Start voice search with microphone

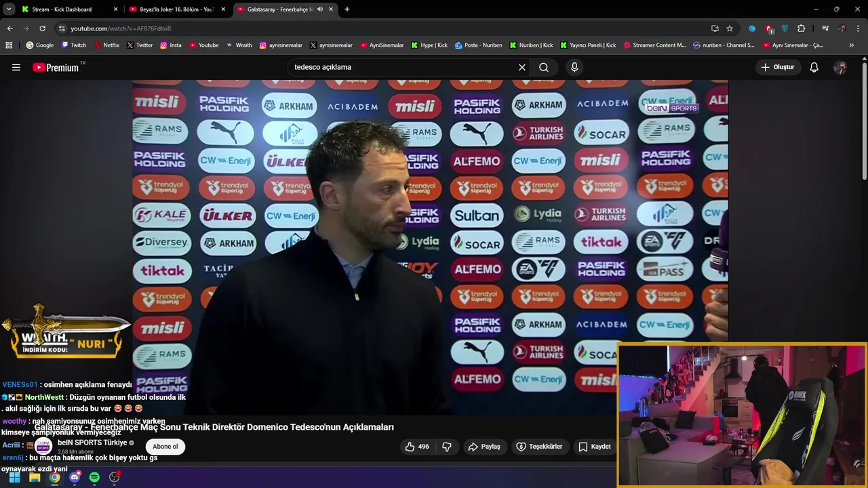pos(574,67)
